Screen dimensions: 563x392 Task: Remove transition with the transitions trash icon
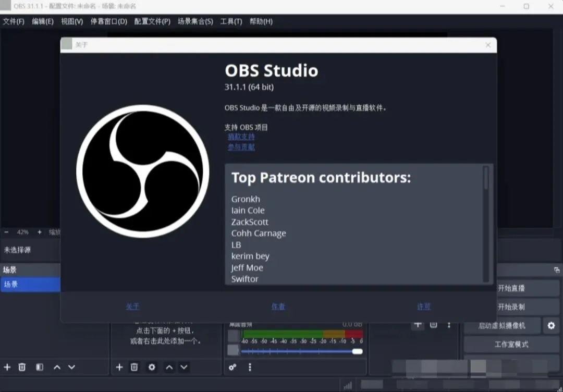click(x=433, y=325)
